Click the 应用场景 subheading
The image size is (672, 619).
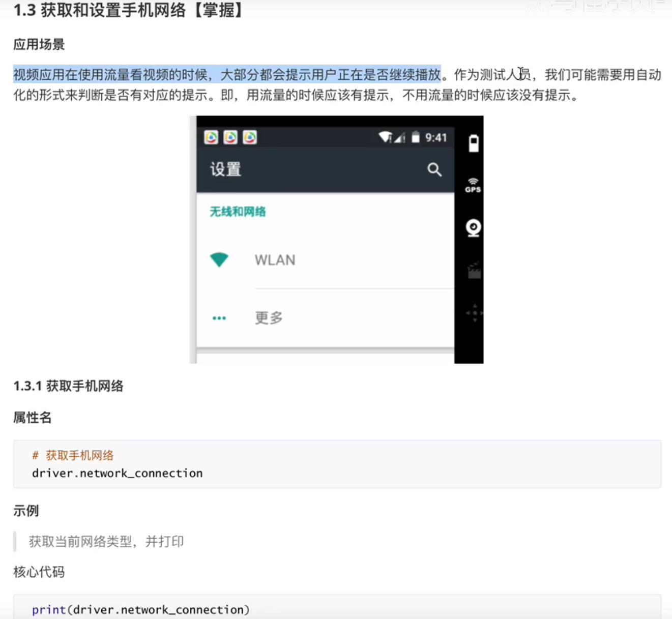[39, 44]
